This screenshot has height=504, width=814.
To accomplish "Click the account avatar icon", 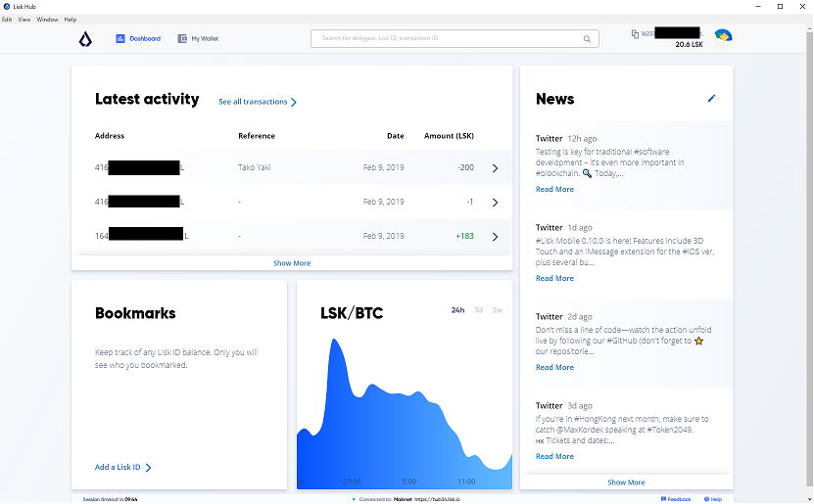I will (x=723, y=35).
